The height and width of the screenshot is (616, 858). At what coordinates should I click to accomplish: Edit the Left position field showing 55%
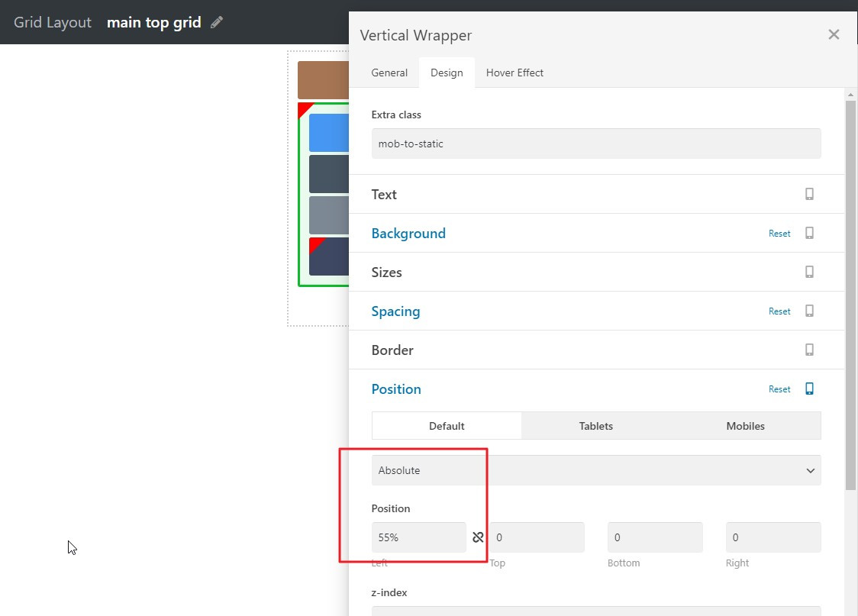tap(418, 537)
